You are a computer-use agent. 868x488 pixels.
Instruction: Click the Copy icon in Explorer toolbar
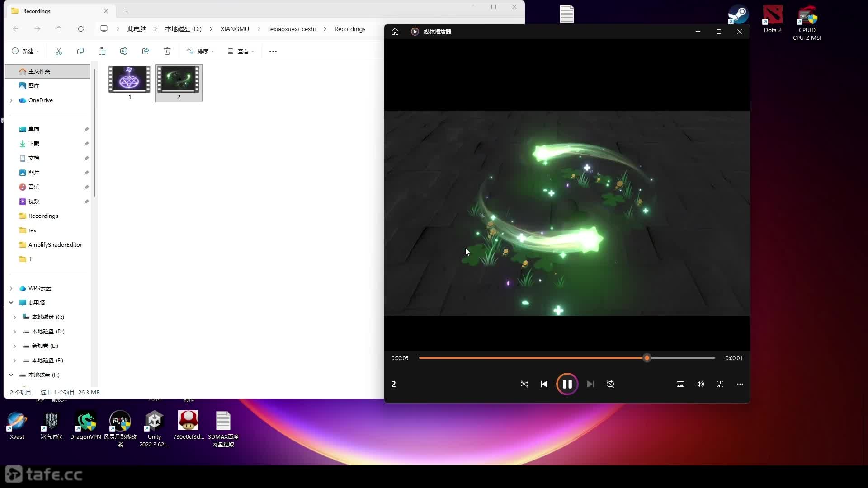[x=80, y=51]
